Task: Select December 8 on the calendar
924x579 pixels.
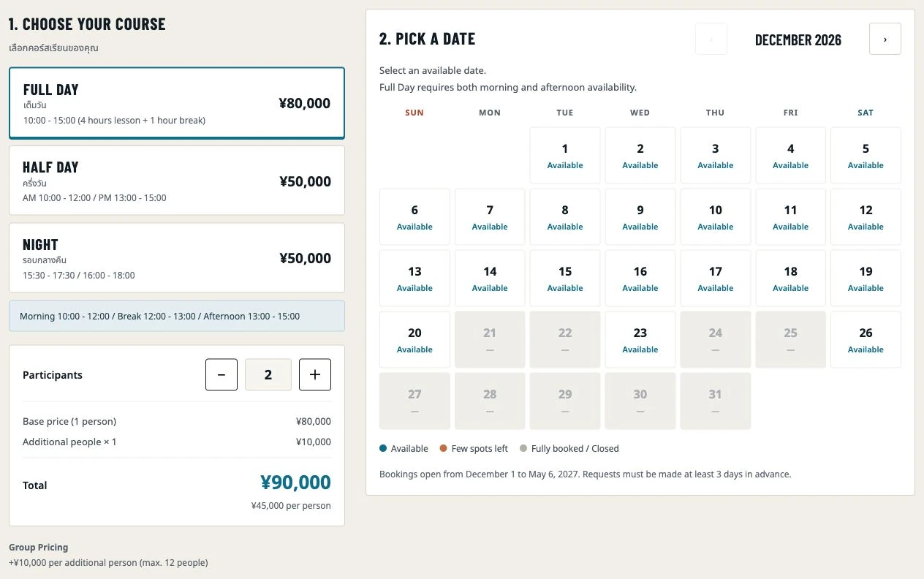Action: tap(565, 217)
